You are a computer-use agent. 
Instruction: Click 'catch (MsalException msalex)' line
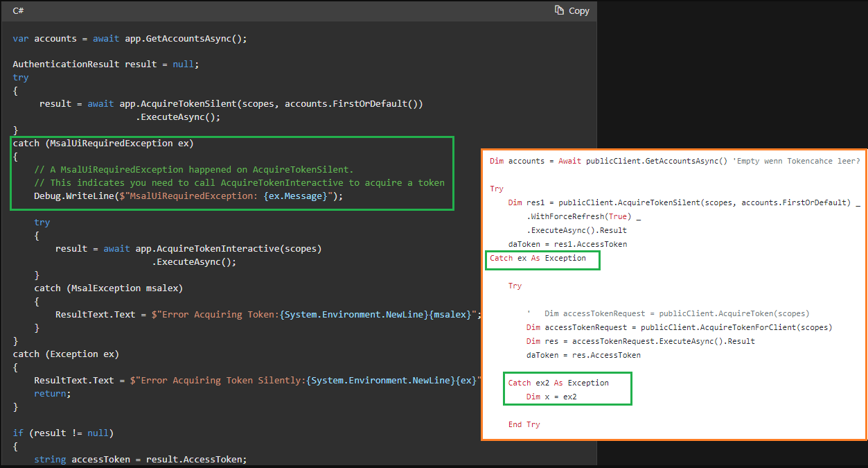pyautogui.click(x=108, y=288)
